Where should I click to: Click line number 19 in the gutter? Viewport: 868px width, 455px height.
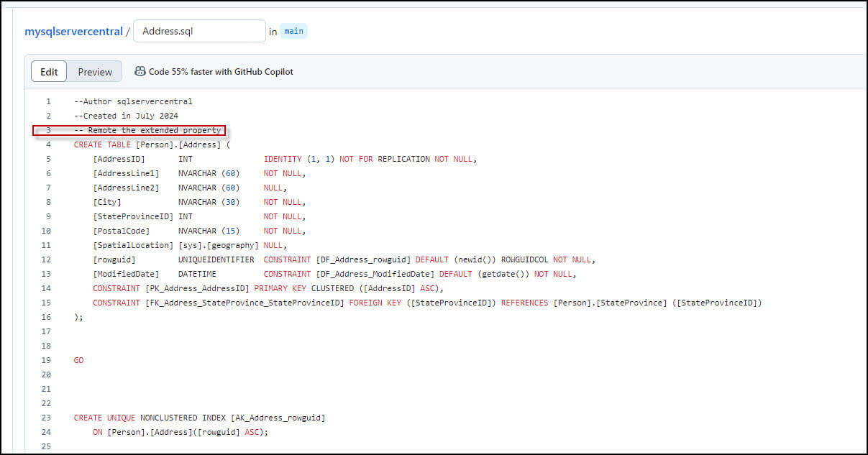coord(47,360)
